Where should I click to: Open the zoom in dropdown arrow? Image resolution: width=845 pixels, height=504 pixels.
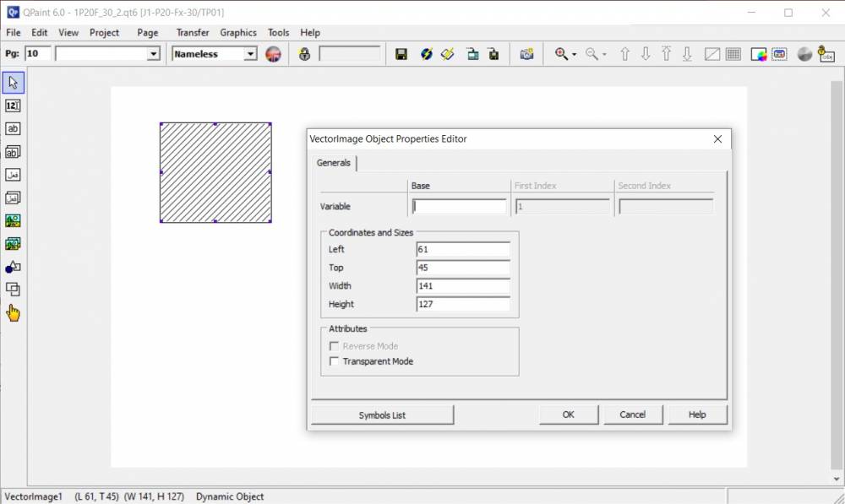point(575,55)
